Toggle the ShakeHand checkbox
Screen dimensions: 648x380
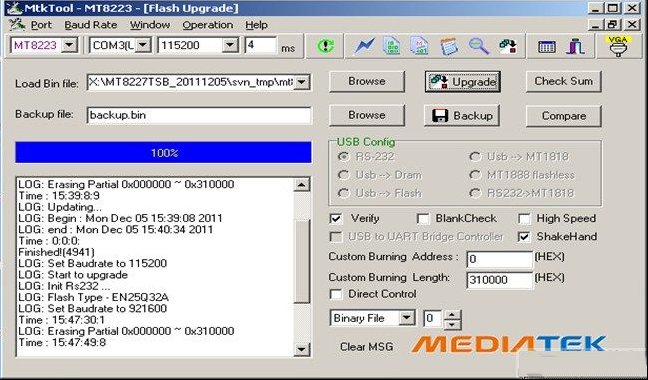pos(524,237)
